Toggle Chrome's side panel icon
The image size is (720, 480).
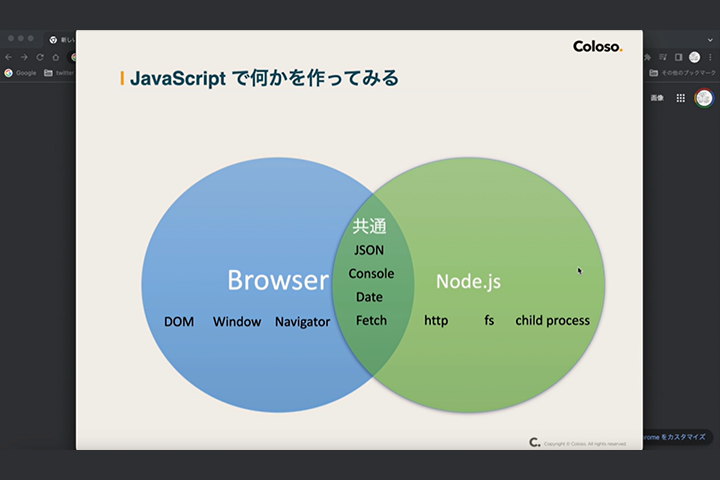679,57
